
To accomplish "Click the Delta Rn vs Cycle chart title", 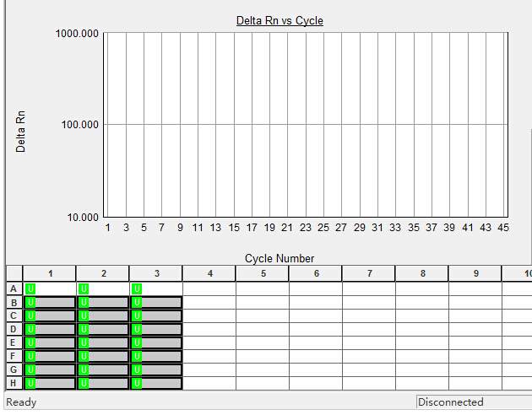I will [x=280, y=20].
